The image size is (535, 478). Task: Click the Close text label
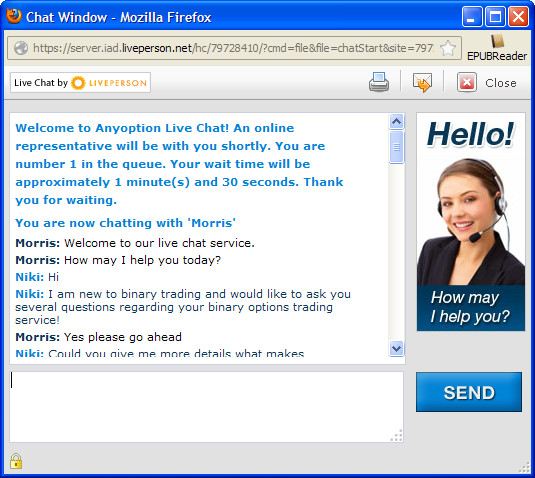501,83
